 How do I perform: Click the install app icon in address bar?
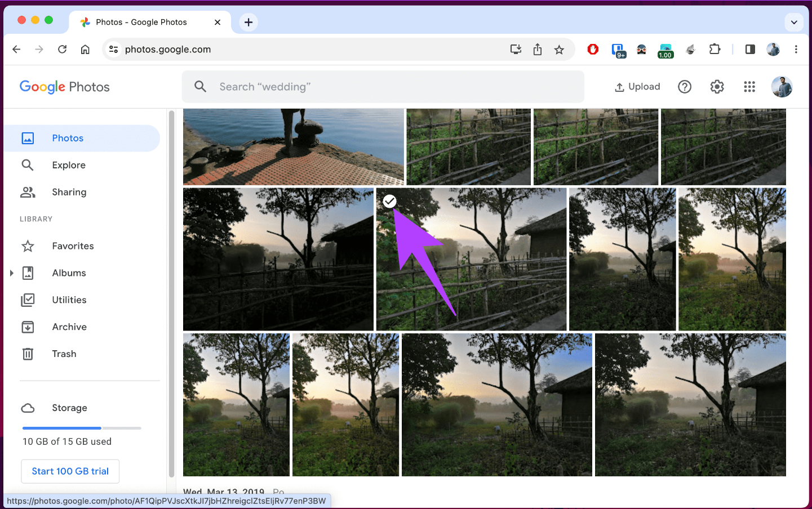[516, 50]
